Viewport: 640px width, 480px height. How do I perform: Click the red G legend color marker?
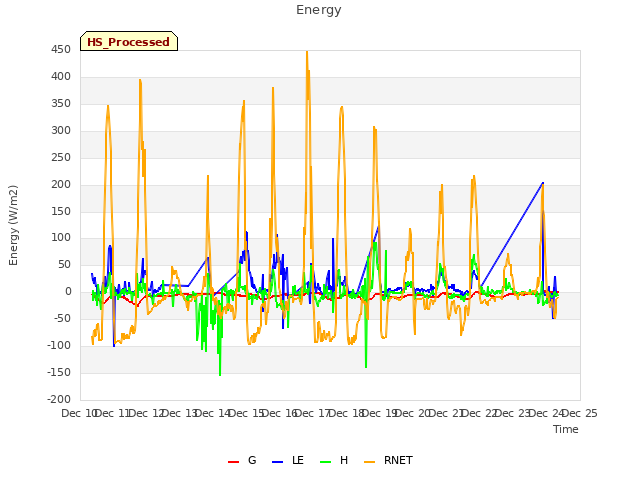(233, 462)
